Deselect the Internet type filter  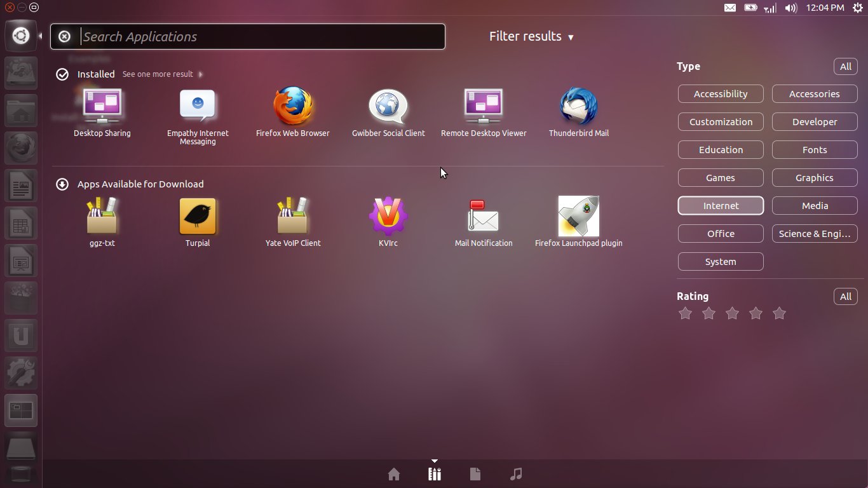pos(721,206)
